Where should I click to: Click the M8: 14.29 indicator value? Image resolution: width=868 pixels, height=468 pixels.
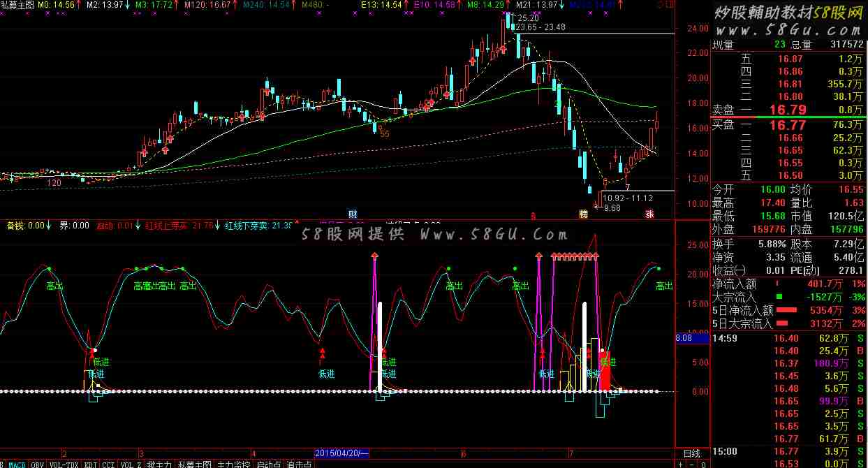tap(485, 5)
